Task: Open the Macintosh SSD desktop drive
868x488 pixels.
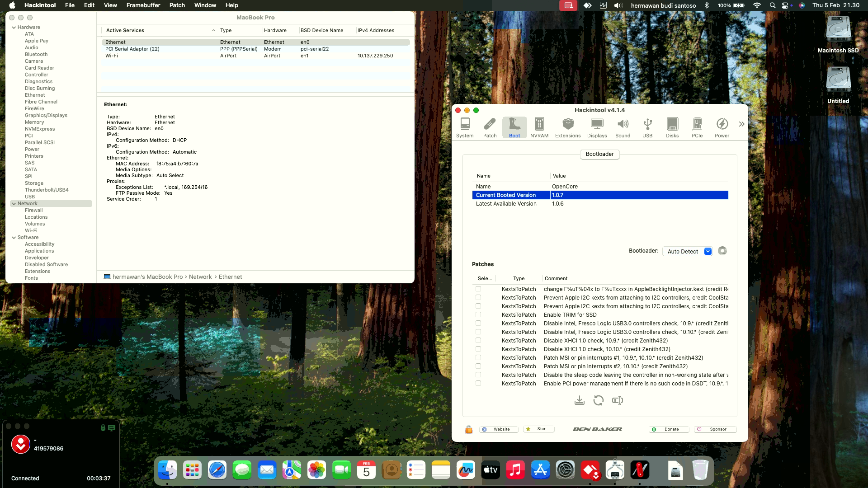Action: tap(838, 34)
